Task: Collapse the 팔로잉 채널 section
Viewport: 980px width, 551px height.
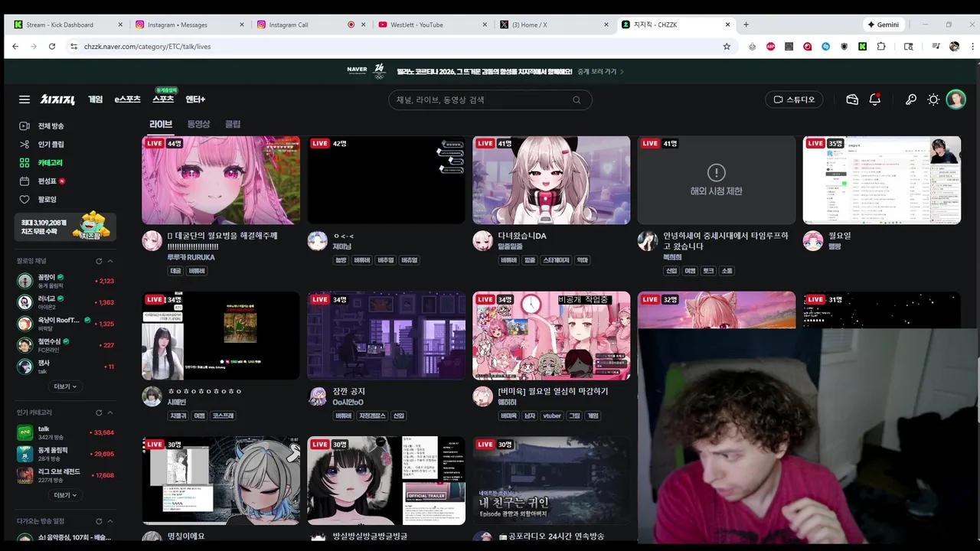Action: [x=109, y=261]
